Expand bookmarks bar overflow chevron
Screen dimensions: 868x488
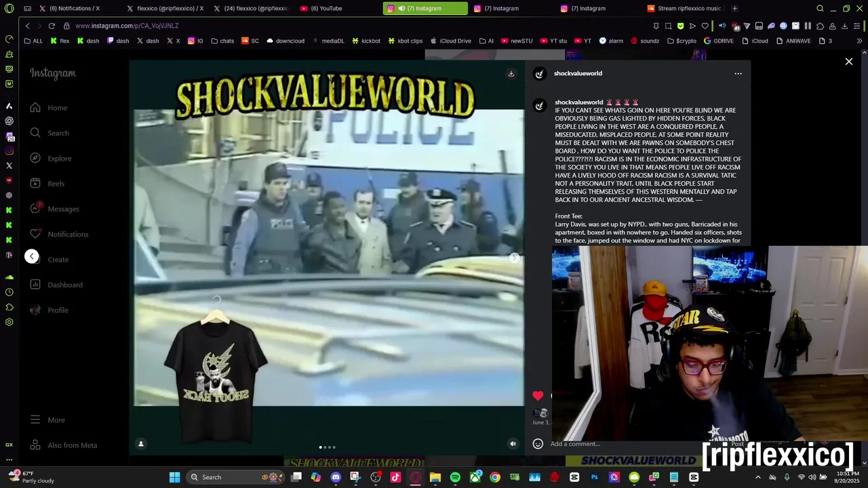click(x=860, y=41)
